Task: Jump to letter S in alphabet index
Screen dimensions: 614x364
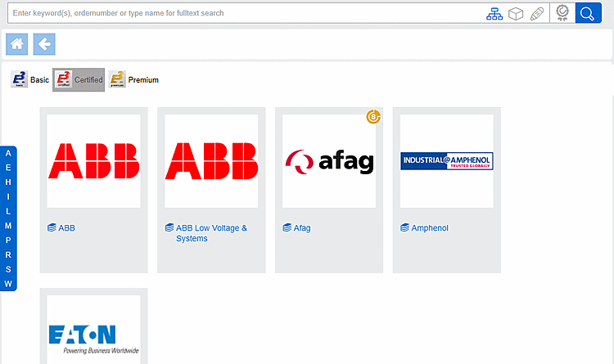Action: pos(8,269)
